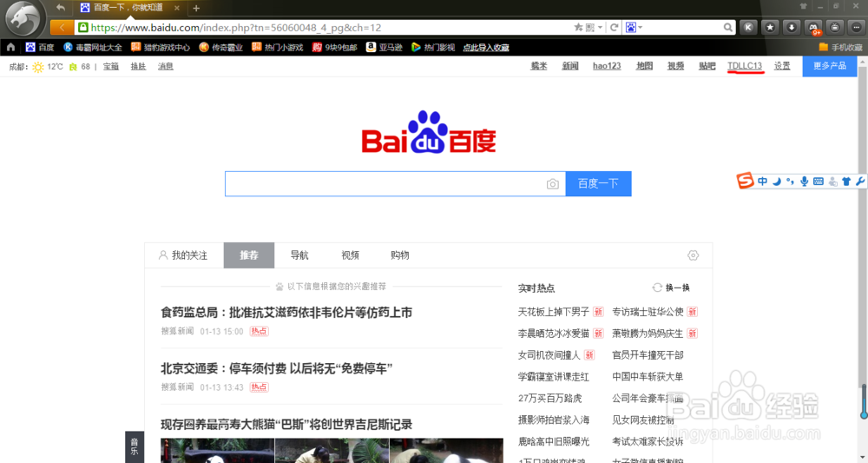The width and height of the screenshot is (868, 463).
Task: Open 猎豹游戏中心 bookmark
Action: pyautogui.click(x=161, y=48)
